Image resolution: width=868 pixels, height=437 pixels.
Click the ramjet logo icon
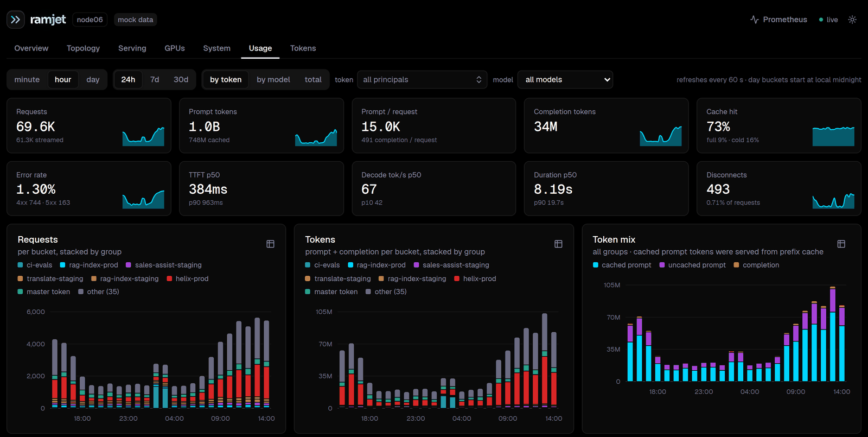click(x=16, y=20)
